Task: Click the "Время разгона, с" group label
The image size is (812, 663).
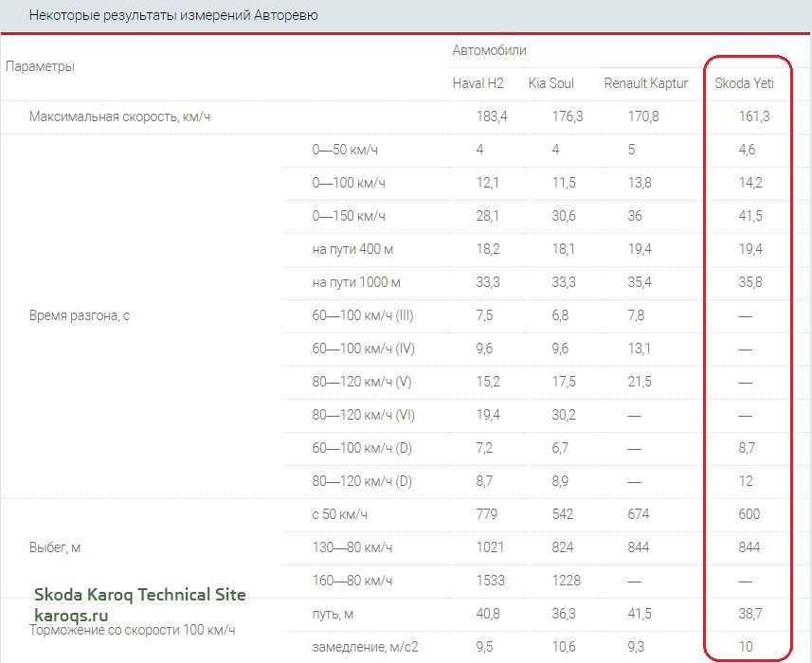Action: pos(80,315)
